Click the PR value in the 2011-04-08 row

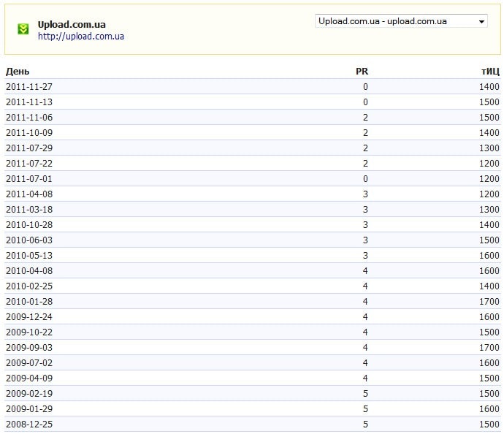click(365, 194)
